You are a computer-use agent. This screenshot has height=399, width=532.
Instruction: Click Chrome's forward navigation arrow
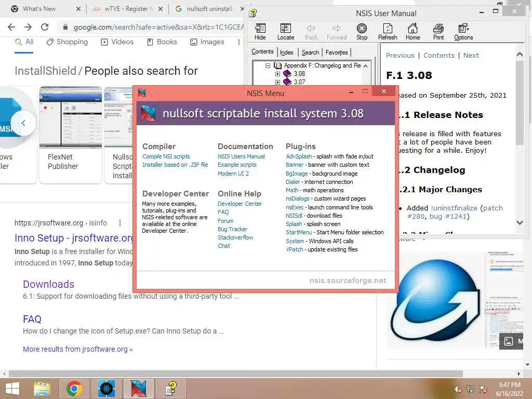[28, 27]
